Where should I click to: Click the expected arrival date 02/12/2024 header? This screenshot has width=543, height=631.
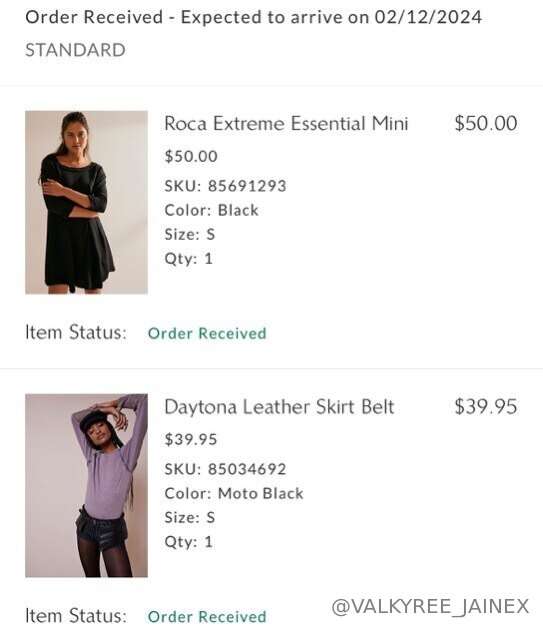pos(254,17)
